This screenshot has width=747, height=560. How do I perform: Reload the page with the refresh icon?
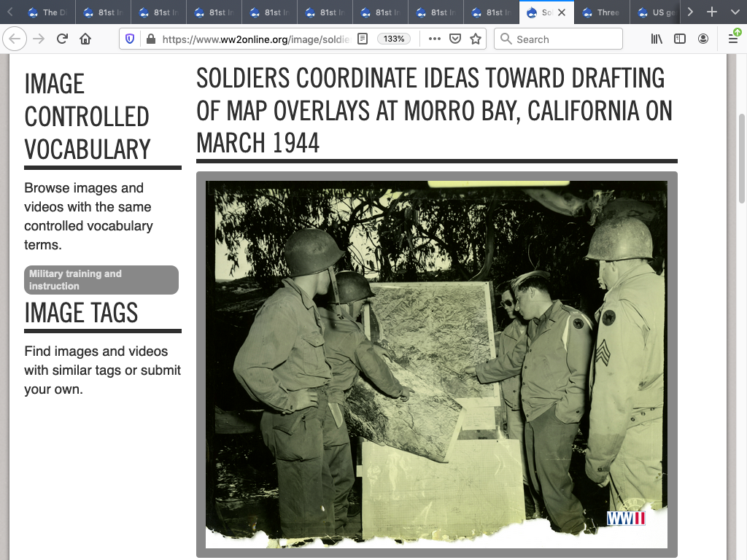click(63, 39)
